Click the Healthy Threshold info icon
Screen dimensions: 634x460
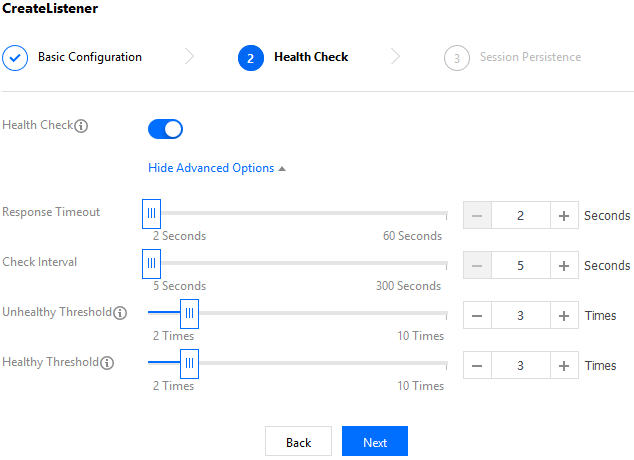tap(107, 363)
